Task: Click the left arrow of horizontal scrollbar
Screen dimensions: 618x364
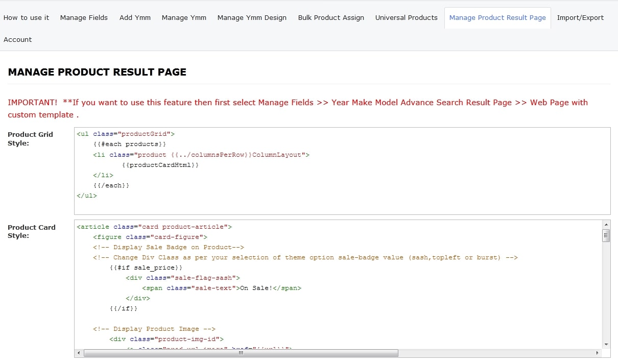Action: [x=79, y=353]
